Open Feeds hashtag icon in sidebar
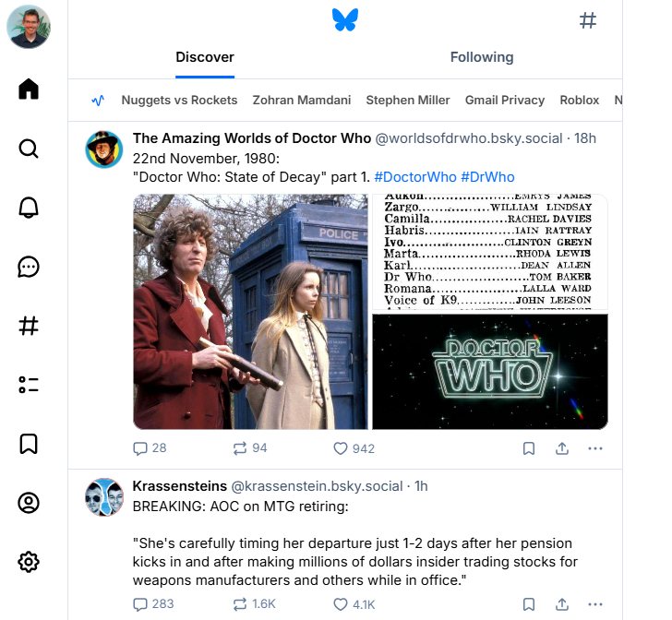 click(x=29, y=326)
